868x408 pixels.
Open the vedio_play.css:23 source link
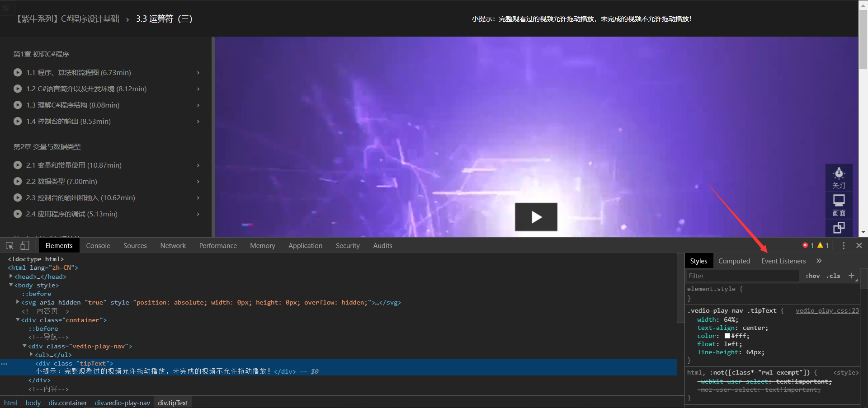click(827, 310)
